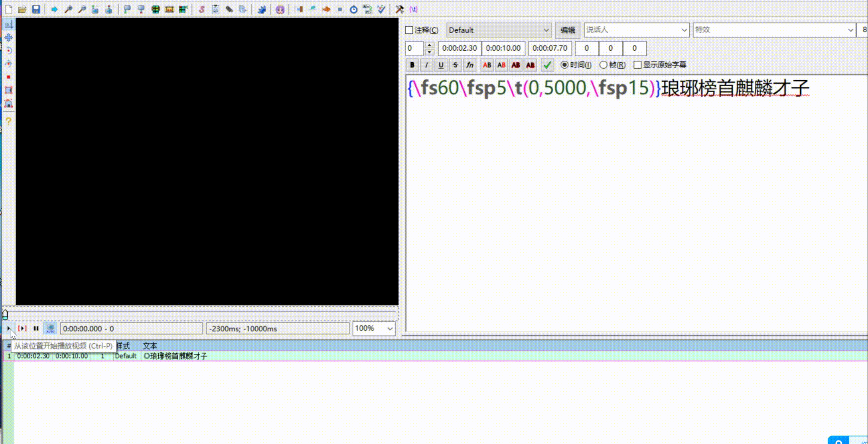Enable the 注释 comment checkbox
The image size is (868, 444).
click(409, 30)
